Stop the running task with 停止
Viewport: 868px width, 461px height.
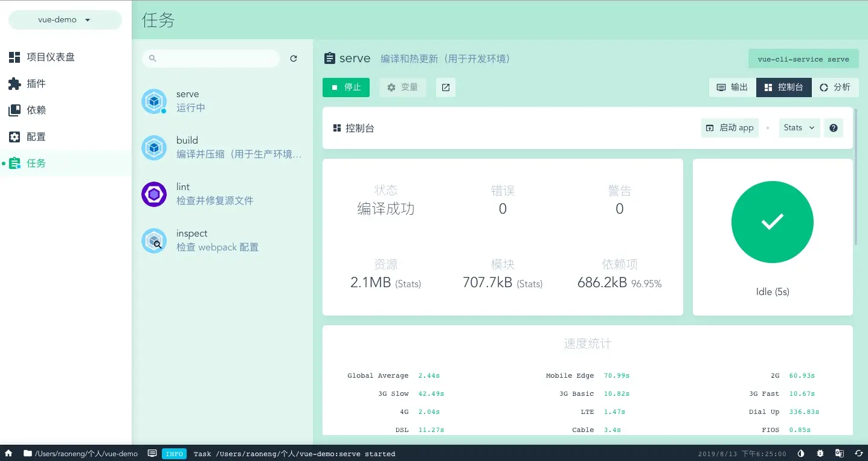[346, 87]
